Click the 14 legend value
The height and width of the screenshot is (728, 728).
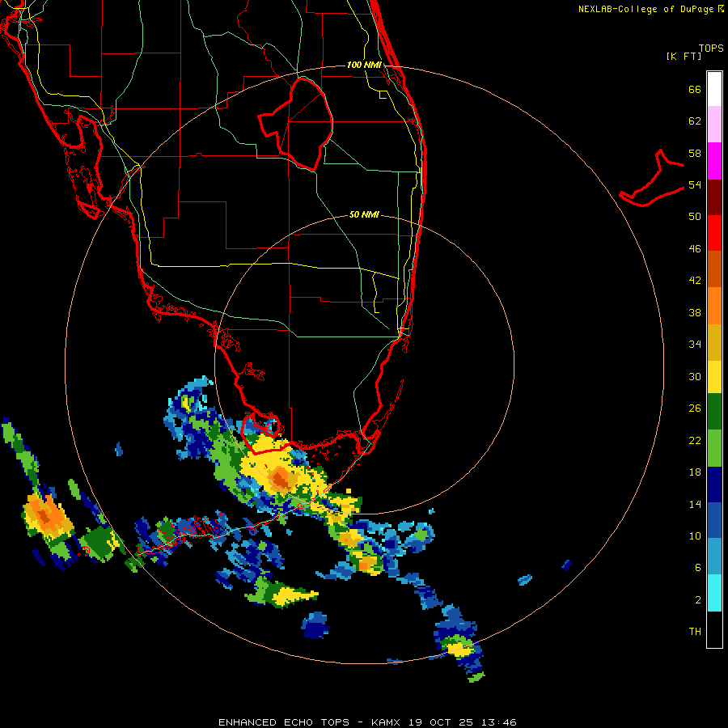pos(695,504)
